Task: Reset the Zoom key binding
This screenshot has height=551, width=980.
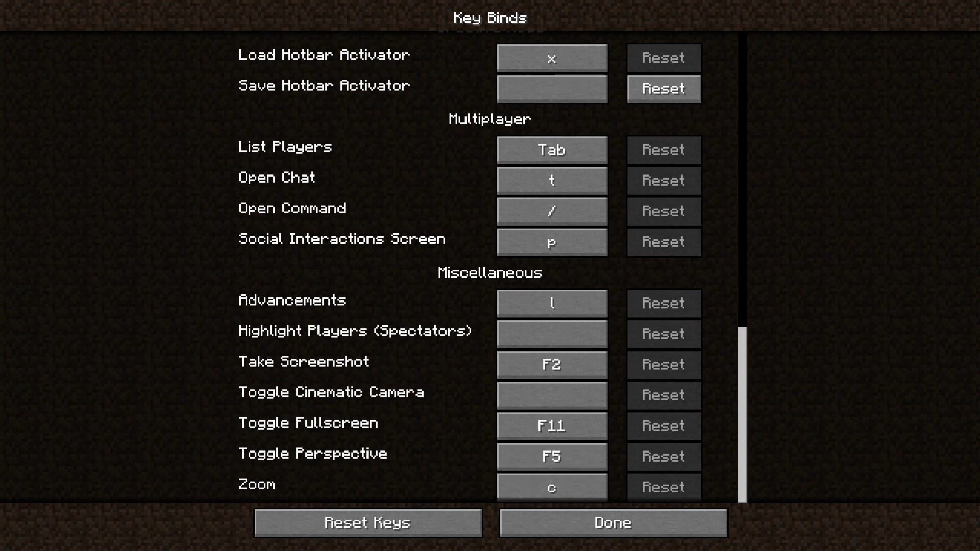Action: (663, 487)
